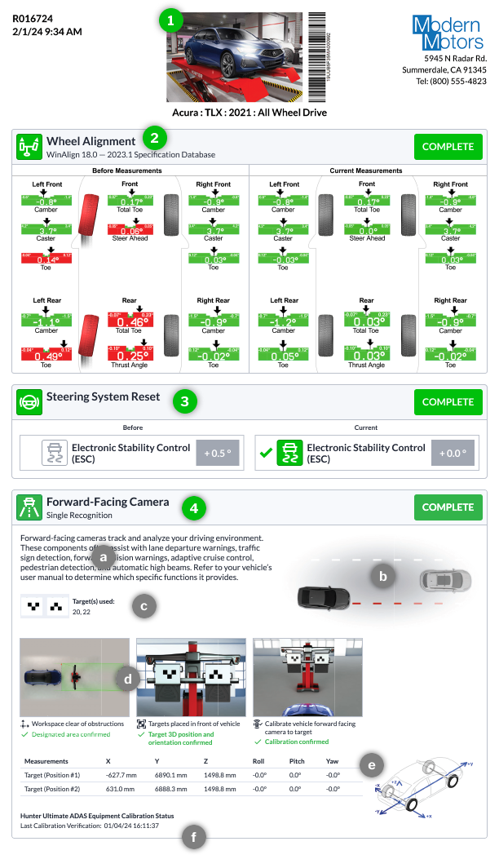
Task: Click the Steering System Reset wheel icon
Action: click(x=29, y=402)
